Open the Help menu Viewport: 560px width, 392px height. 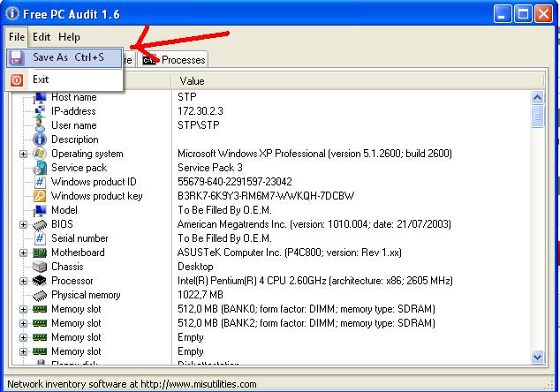69,37
